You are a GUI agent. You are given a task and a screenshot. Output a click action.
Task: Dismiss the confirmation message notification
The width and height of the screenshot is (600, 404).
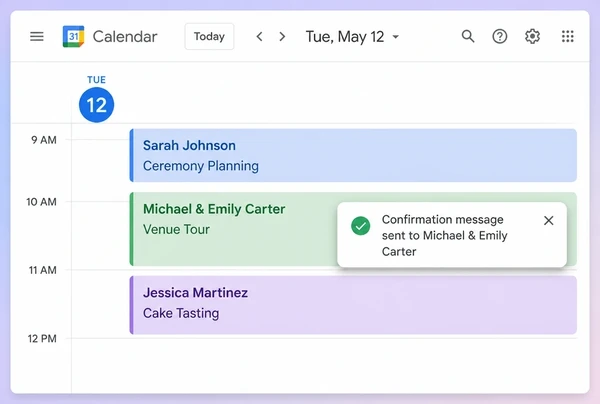tap(548, 220)
